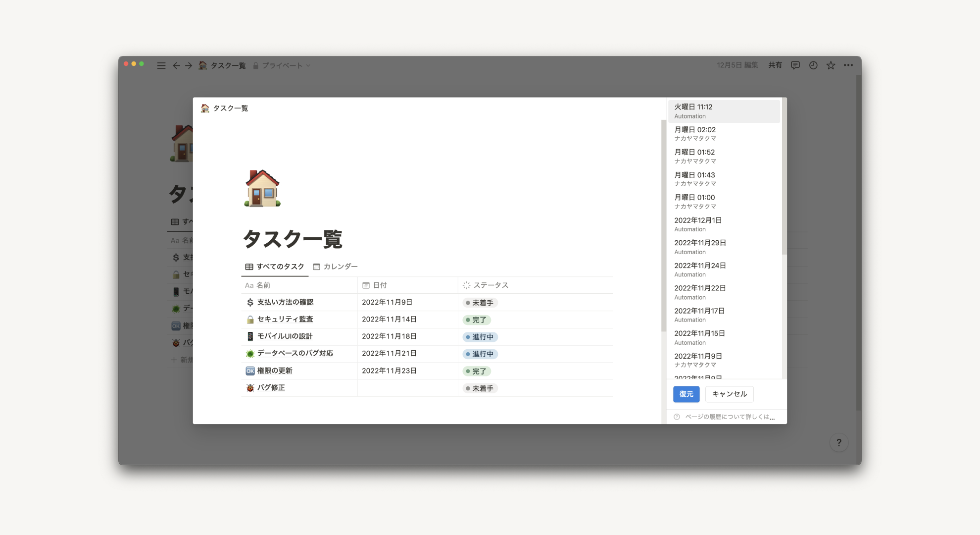The height and width of the screenshot is (535, 980).
Task: Click the forward navigation arrow
Action: pyautogui.click(x=189, y=65)
